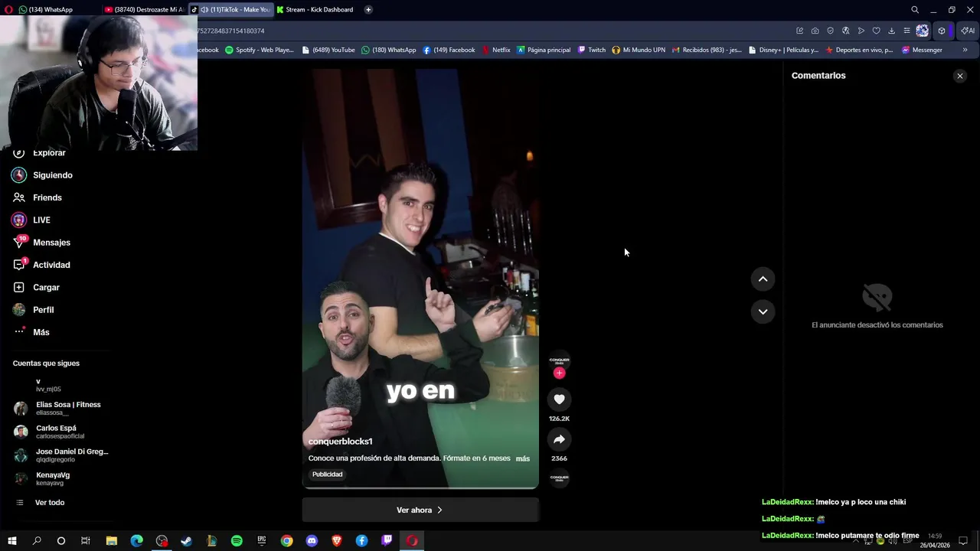The width and height of the screenshot is (980, 551).
Task: Like the conquerblocks1 video with the heart icon
Action: click(x=559, y=399)
